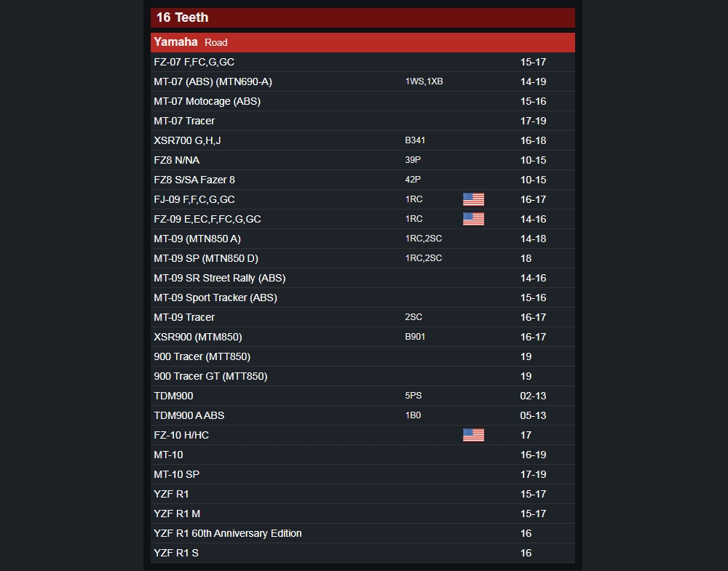
Task: Click MT-09 SP (MTN850 D) model
Action: click(x=206, y=258)
